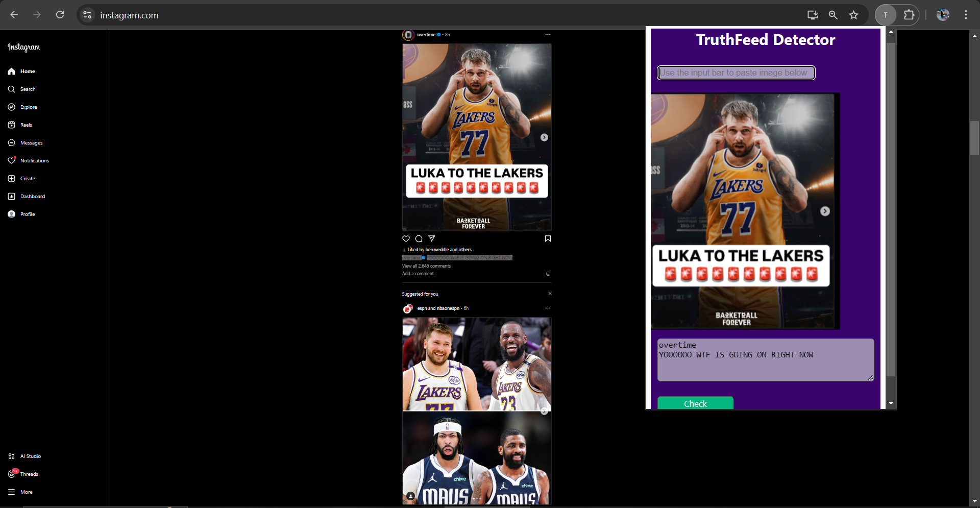View tagged people on espn post
The width and height of the screenshot is (980, 508).
[x=410, y=496]
